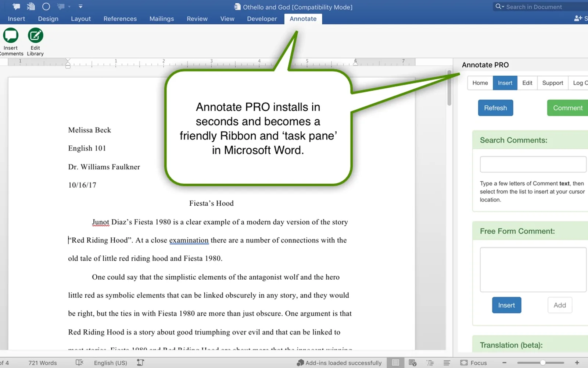Click the spelling and grammar check status icon

79,362
